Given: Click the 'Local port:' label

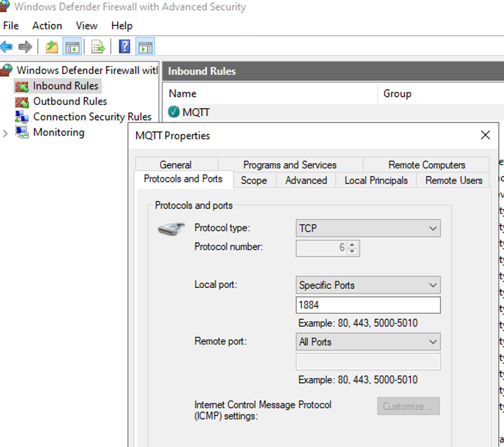Looking at the screenshot, I should 216,285.
